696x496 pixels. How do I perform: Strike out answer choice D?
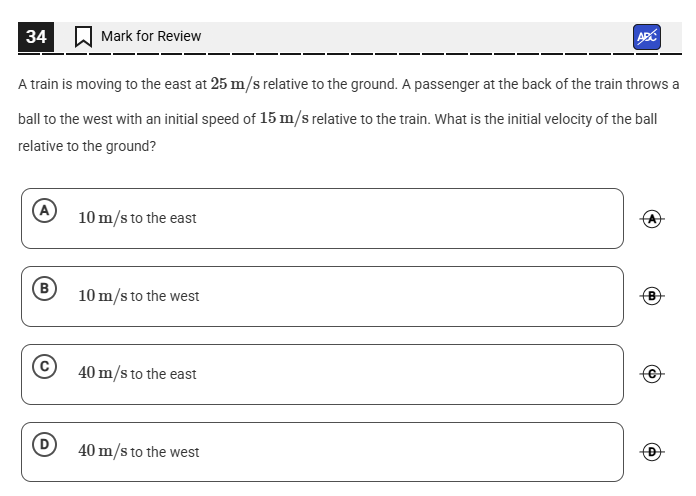(653, 452)
